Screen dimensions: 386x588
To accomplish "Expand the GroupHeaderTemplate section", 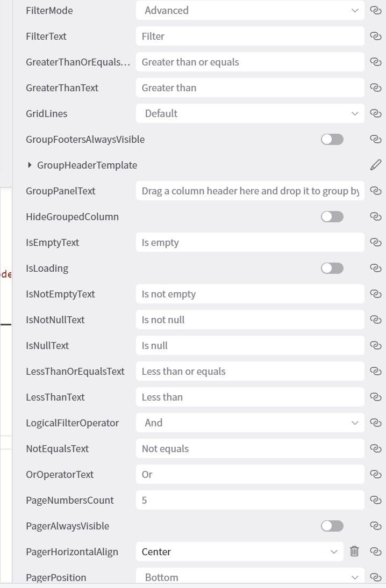I will point(30,165).
